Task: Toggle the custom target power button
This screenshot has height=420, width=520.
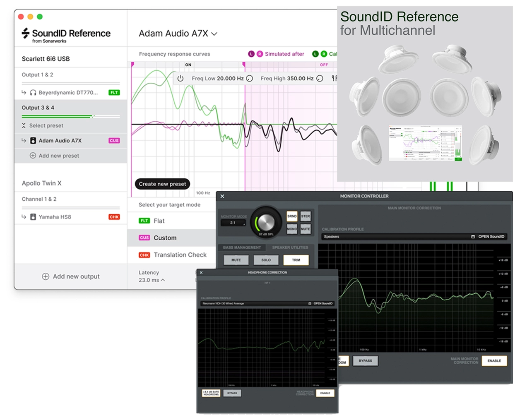Action: pyautogui.click(x=181, y=78)
